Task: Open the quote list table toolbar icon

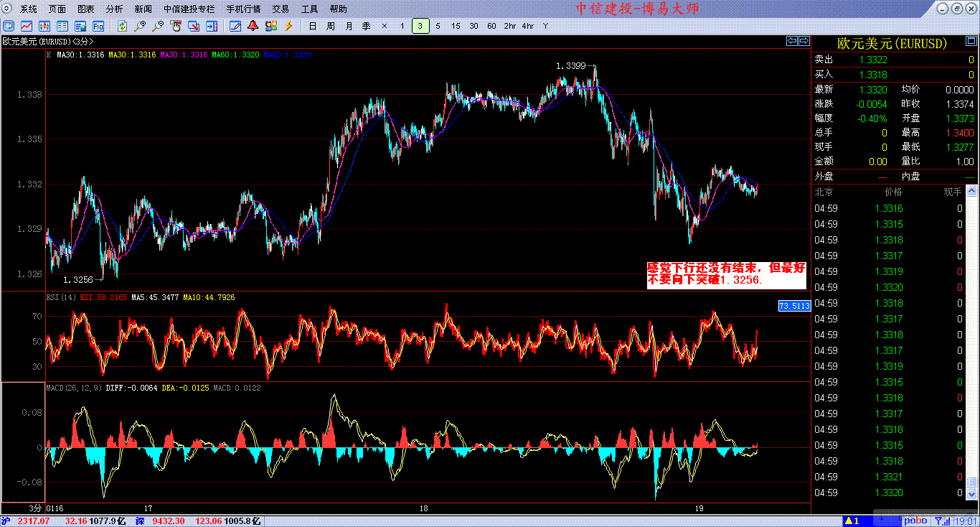Action: point(62,27)
